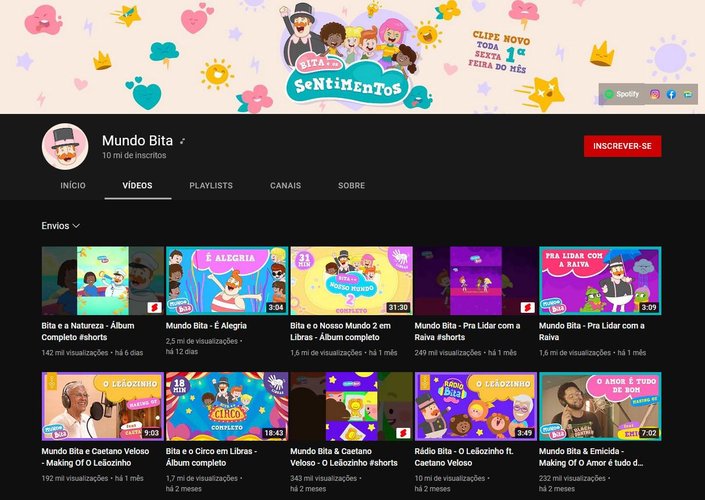Screen dimensions: 705x500
Task: Open the Mundo Bita channel name
Action: (137, 141)
